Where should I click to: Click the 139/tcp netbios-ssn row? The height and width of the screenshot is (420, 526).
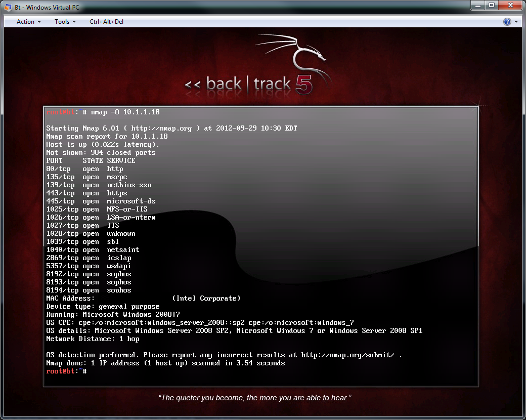coord(99,185)
